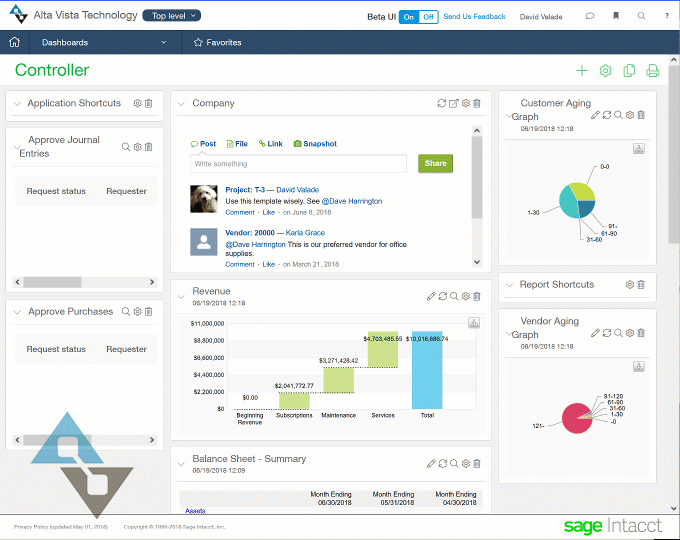Collapse the Report Shortcuts panel
680x540 pixels.
(510, 285)
